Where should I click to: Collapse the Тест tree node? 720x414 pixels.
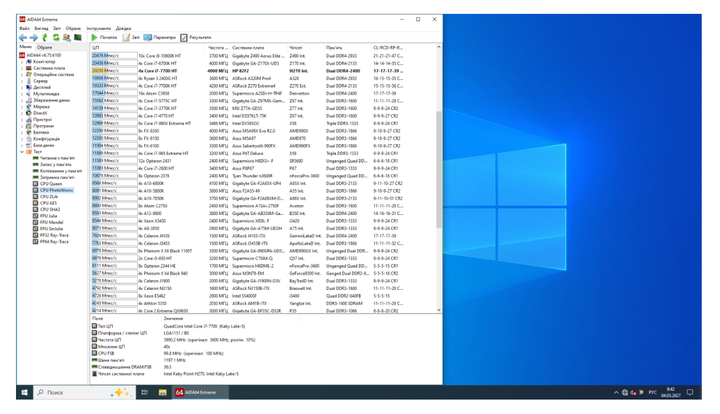point(22,151)
